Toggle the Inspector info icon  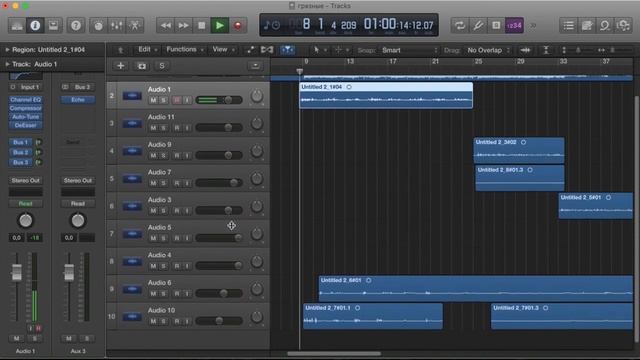(35, 26)
